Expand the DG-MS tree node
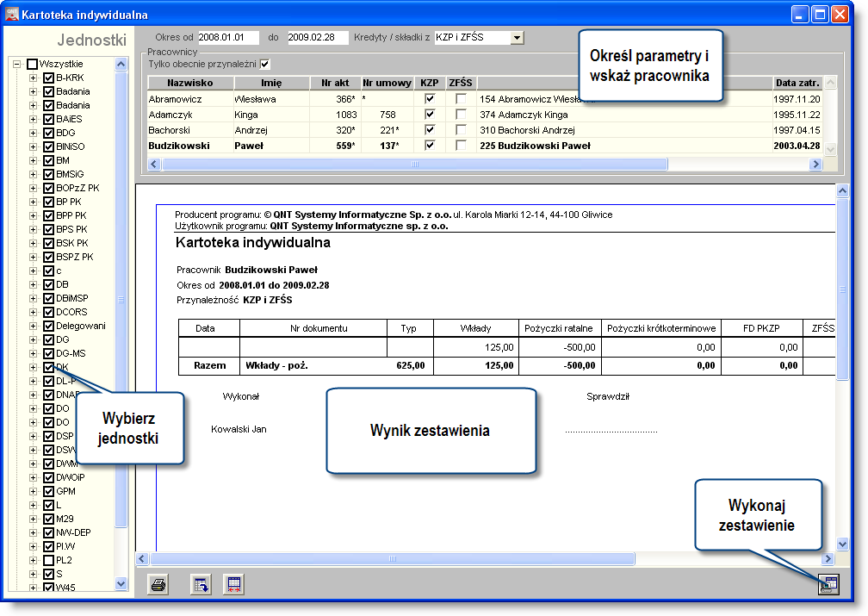This screenshot has height=616, width=868. (34, 353)
